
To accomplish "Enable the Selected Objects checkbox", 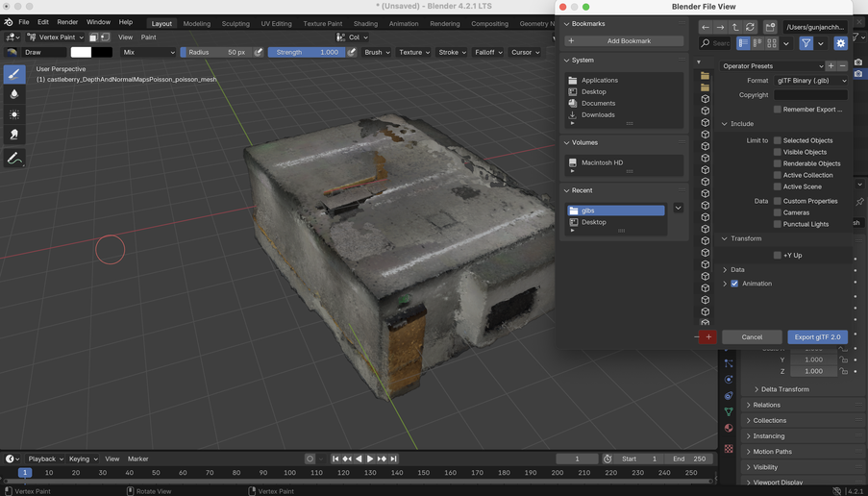I will click(778, 140).
